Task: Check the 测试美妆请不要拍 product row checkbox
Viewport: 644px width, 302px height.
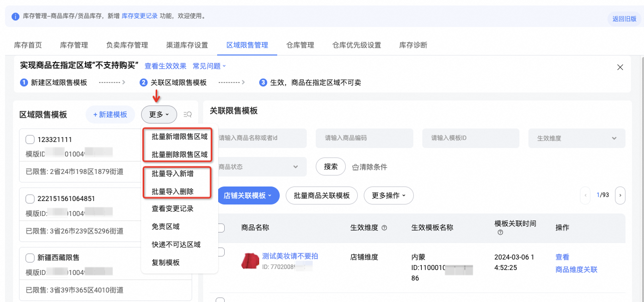Action: click(221, 252)
